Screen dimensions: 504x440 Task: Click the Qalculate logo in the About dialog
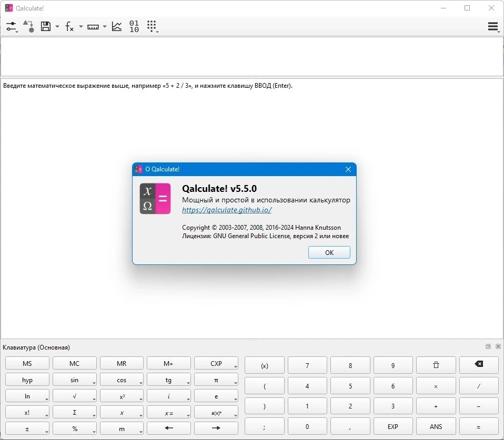(155, 199)
